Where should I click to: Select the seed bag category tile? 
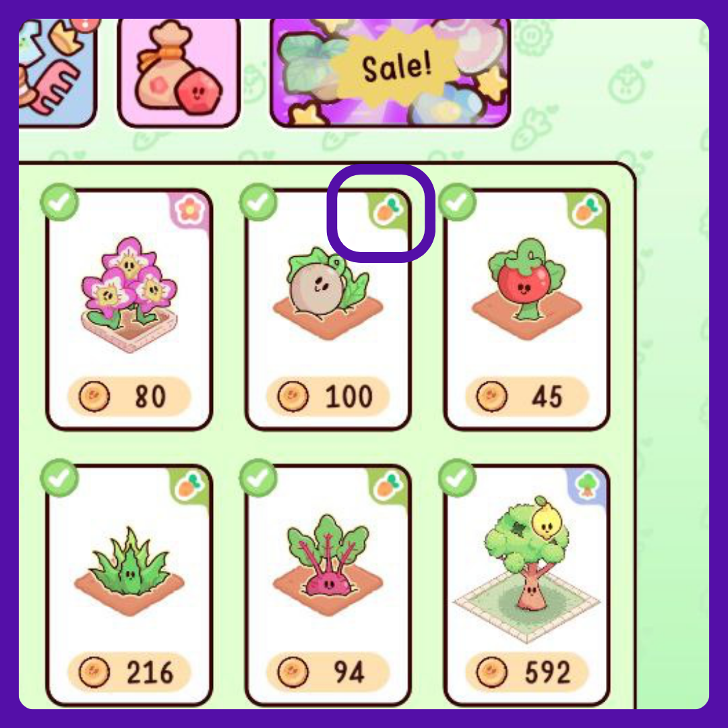(179, 72)
